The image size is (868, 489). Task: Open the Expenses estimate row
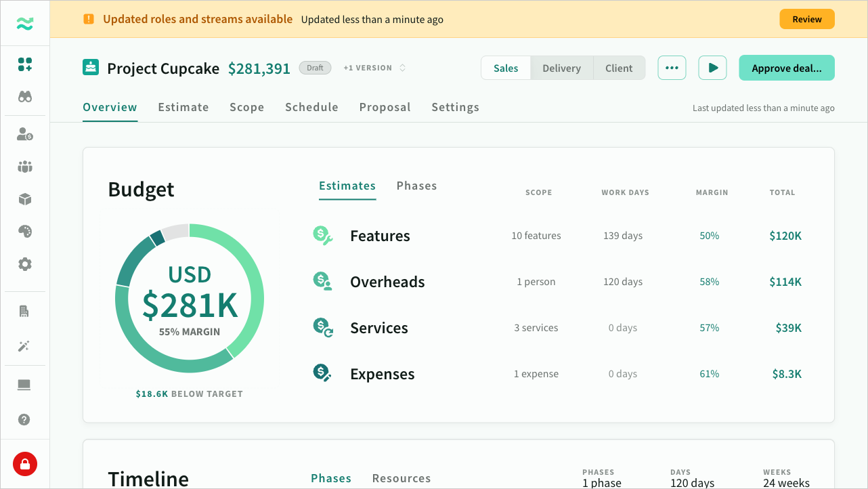pyautogui.click(x=557, y=374)
